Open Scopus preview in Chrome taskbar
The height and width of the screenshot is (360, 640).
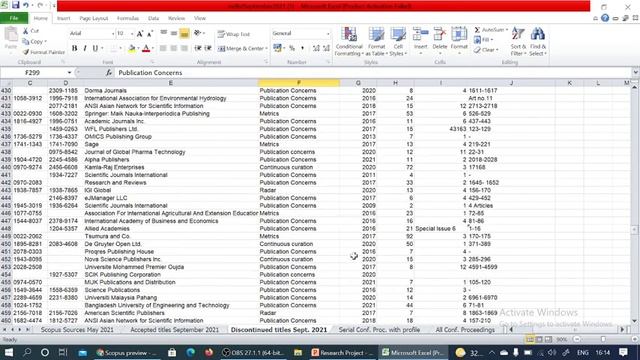click(127, 352)
